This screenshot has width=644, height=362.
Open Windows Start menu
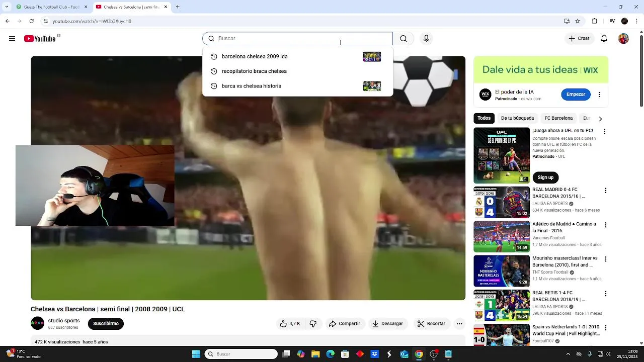click(196, 354)
